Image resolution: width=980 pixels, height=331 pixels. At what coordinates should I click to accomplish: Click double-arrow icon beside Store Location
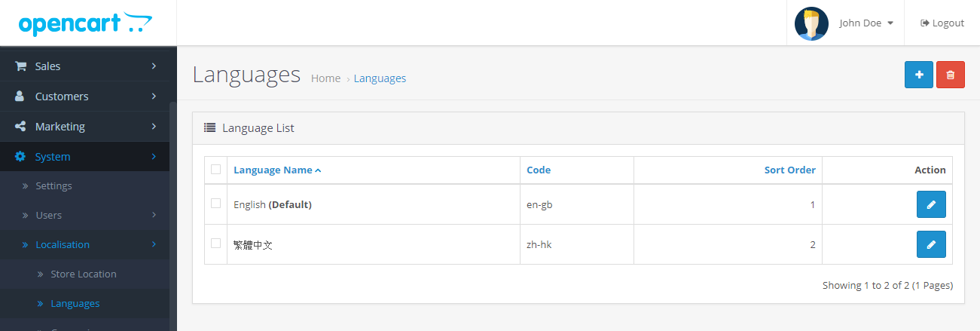[41, 274]
